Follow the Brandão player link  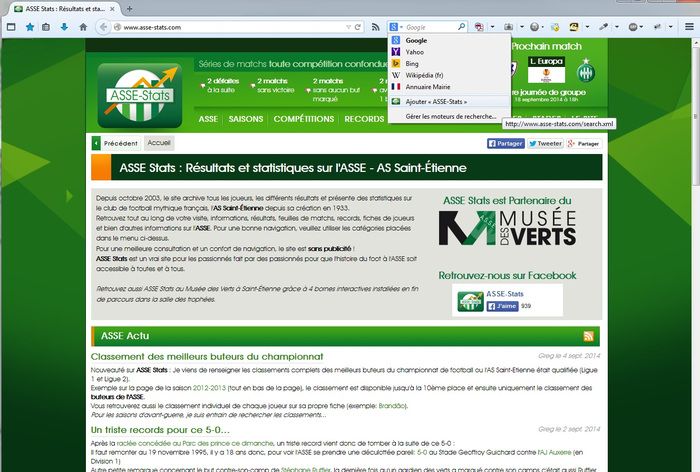pyautogui.click(x=392, y=406)
